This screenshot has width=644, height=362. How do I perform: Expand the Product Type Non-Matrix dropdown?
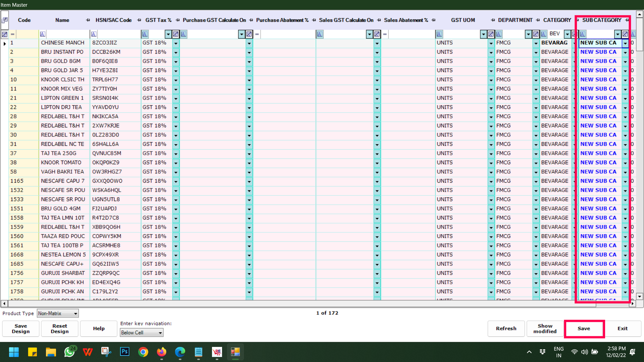click(x=75, y=314)
